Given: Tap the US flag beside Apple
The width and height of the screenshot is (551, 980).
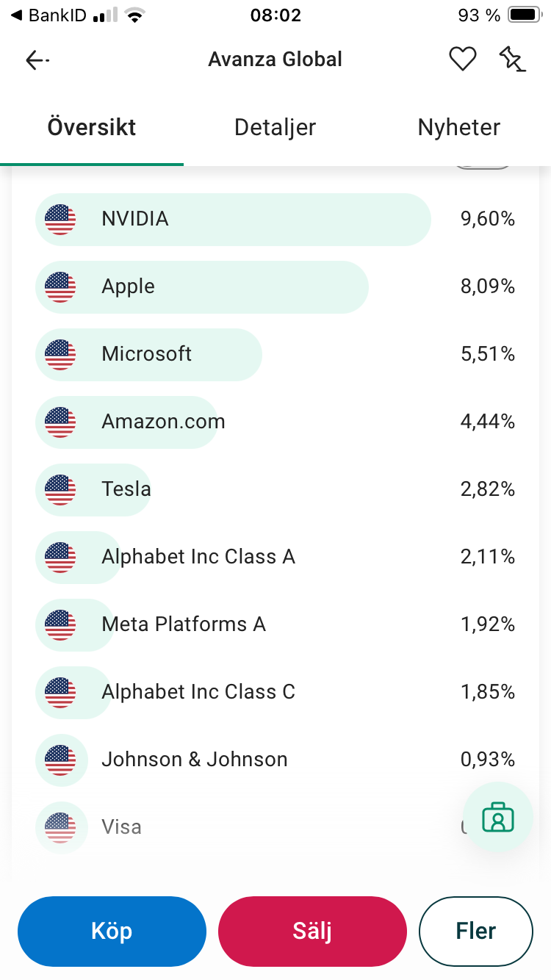Looking at the screenshot, I should coord(60,287).
